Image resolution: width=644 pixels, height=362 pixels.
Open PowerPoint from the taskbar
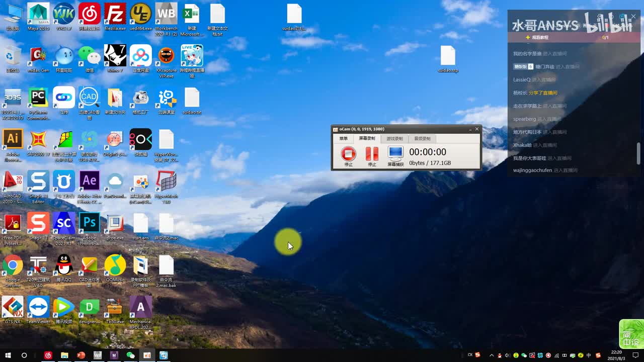(x=81, y=355)
